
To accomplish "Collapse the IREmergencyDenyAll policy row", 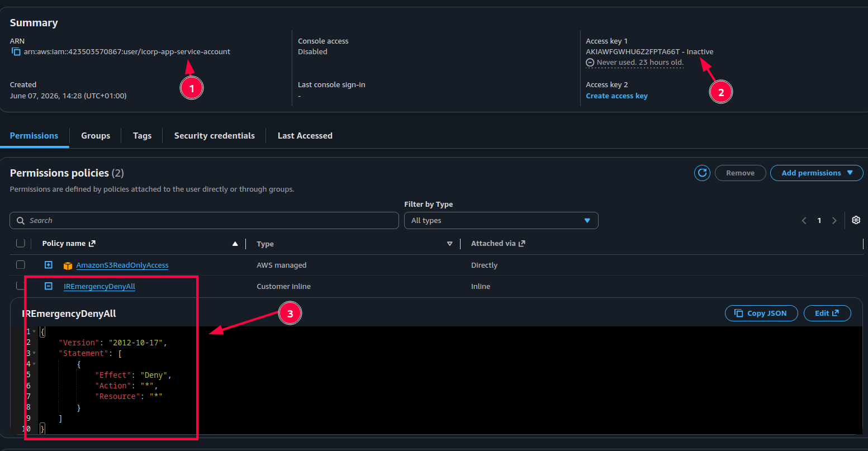I will (x=49, y=286).
